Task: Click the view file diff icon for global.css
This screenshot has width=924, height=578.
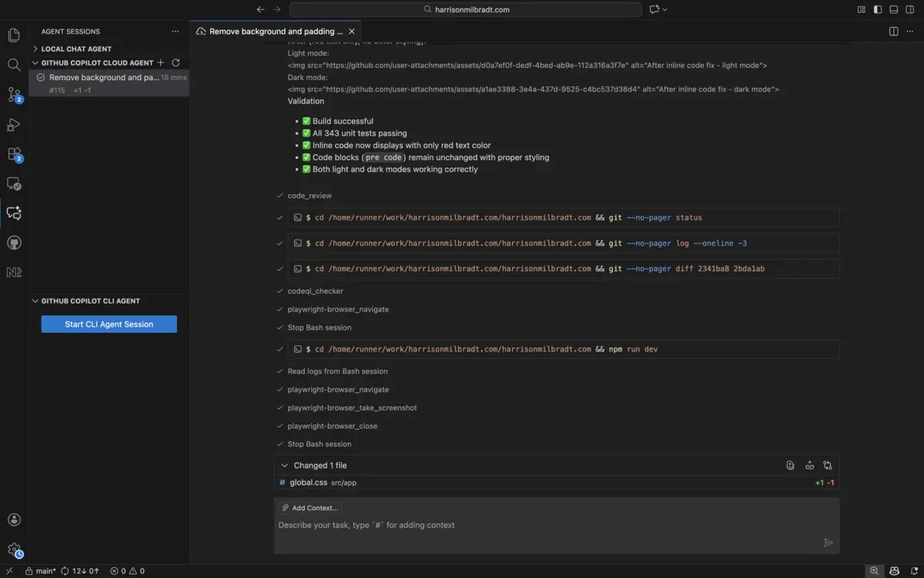Action: coord(790,465)
